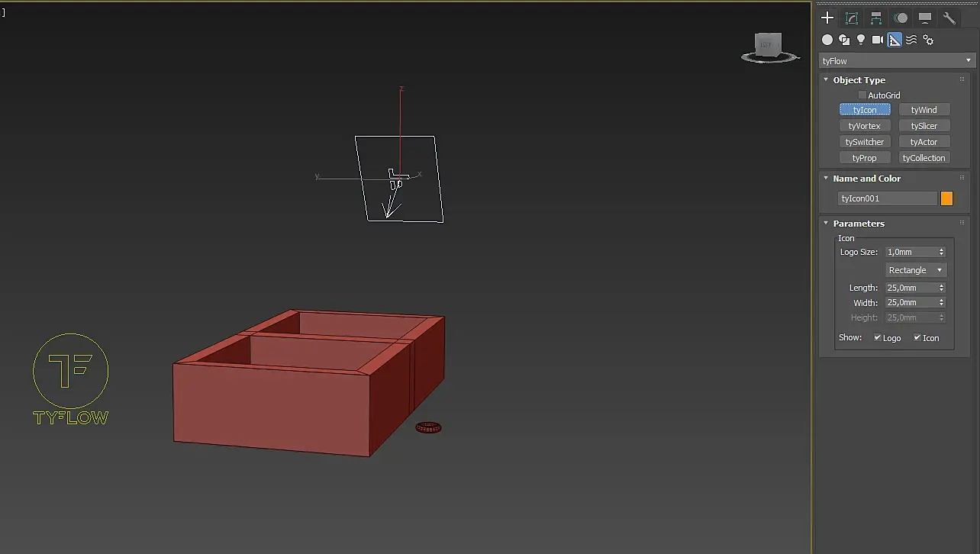The height and width of the screenshot is (554, 980).
Task: Select the Space Warps category icon
Action: pyautogui.click(x=911, y=40)
